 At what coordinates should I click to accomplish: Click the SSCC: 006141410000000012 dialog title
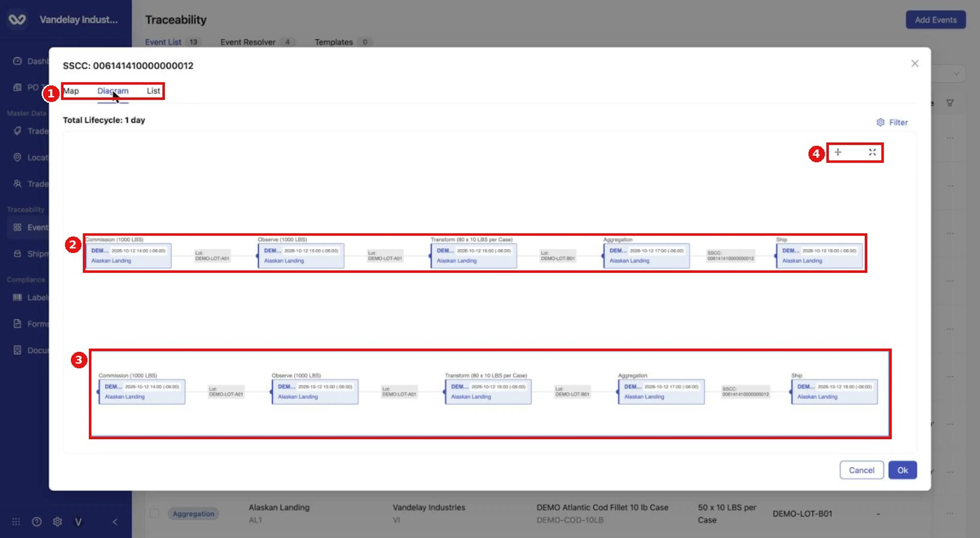tap(128, 65)
